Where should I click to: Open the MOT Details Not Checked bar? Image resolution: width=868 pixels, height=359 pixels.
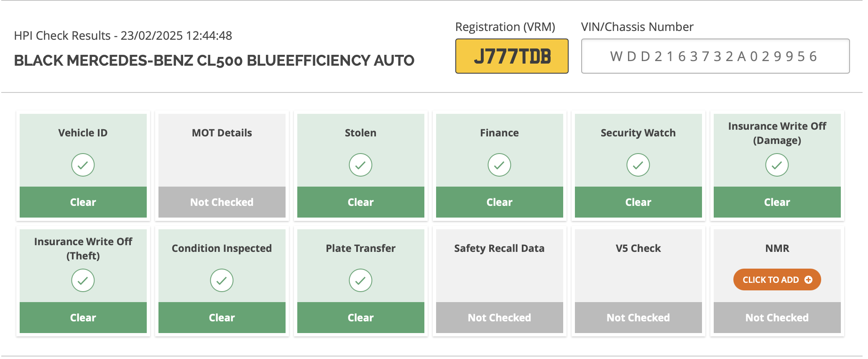pos(222,202)
